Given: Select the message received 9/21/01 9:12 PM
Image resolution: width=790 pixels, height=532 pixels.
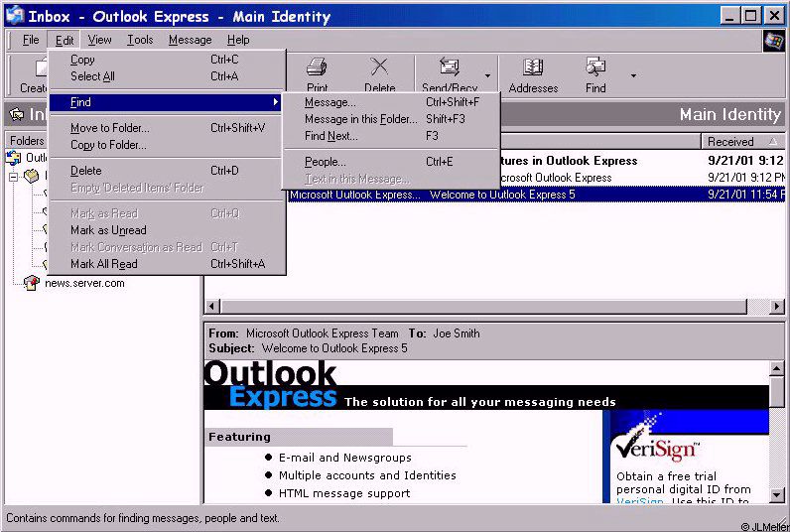Looking at the screenshot, I should 642,178.
